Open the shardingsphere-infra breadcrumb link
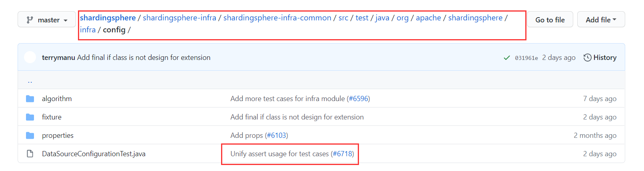Screen dimensions: 644x171 [179, 18]
